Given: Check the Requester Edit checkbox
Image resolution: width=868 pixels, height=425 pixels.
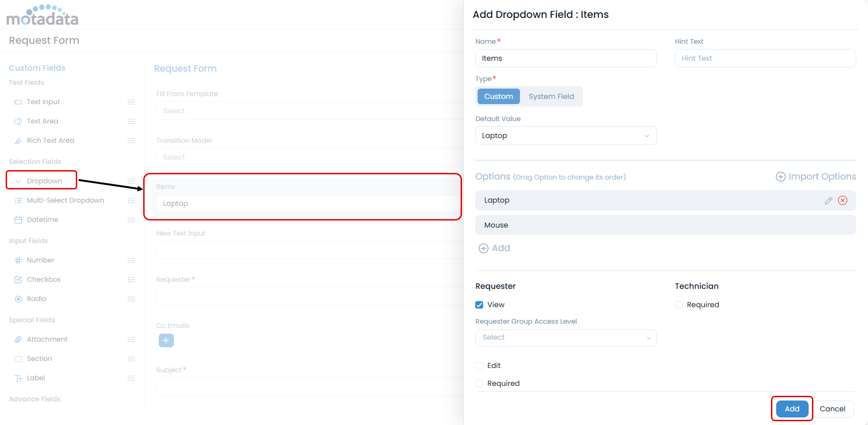Looking at the screenshot, I should (x=479, y=366).
